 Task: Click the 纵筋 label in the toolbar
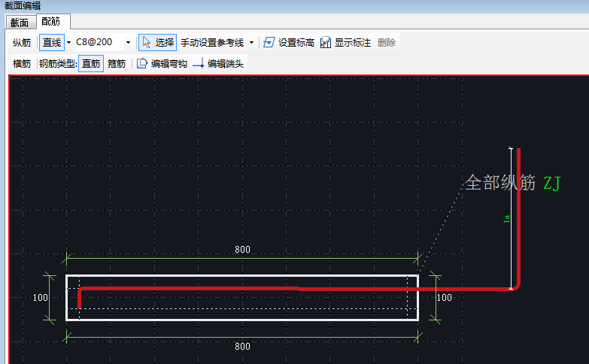(22, 42)
